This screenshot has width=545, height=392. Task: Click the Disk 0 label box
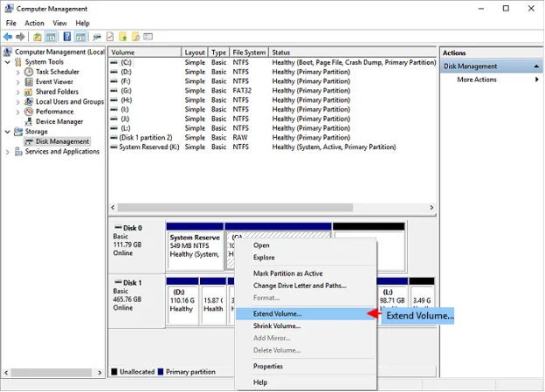[x=137, y=246]
